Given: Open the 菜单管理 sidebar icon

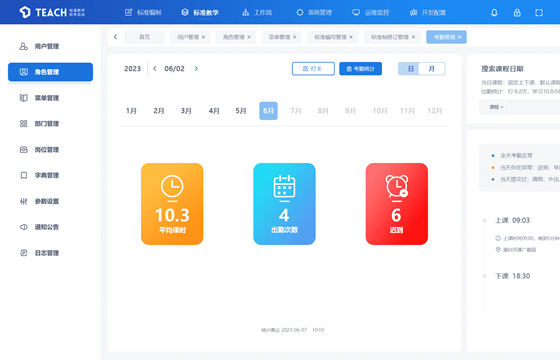Looking at the screenshot, I should [24, 98].
